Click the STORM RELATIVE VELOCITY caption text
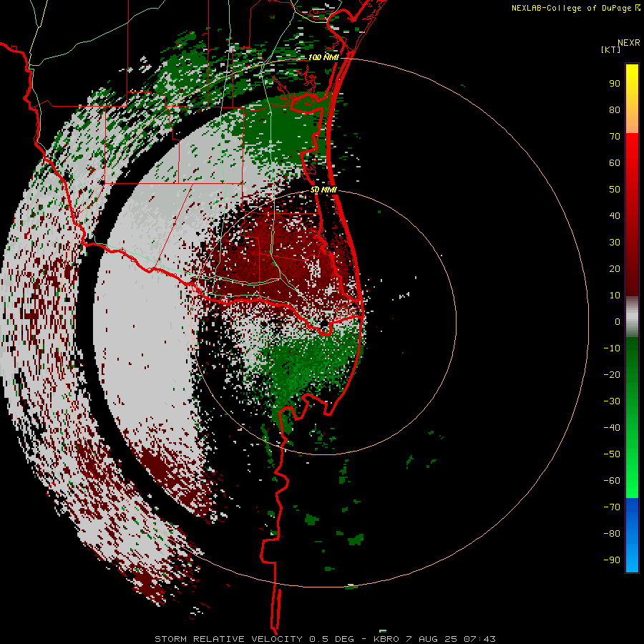Viewport: 644px width, 644px height. point(228,639)
